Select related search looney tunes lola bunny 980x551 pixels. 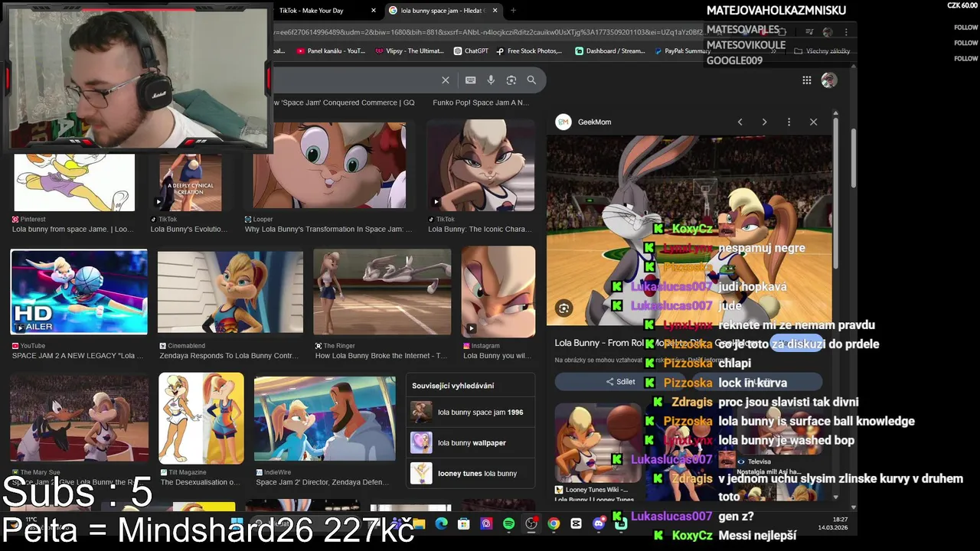pyautogui.click(x=469, y=474)
